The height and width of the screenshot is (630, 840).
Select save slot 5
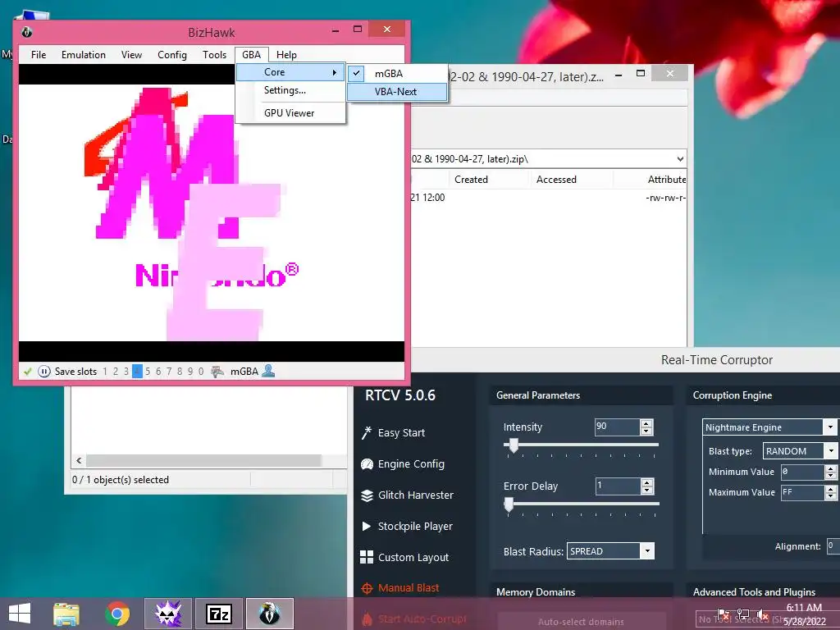[x=148, y=372]
